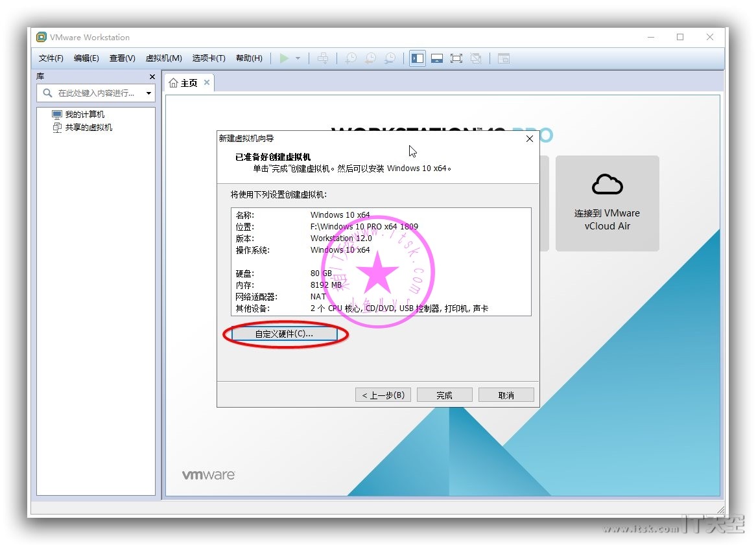Screen dimensions: 756x545
Task: Click the Send Ctrl+Alt+Del toolbar icon
Action: tap(322, 58)
